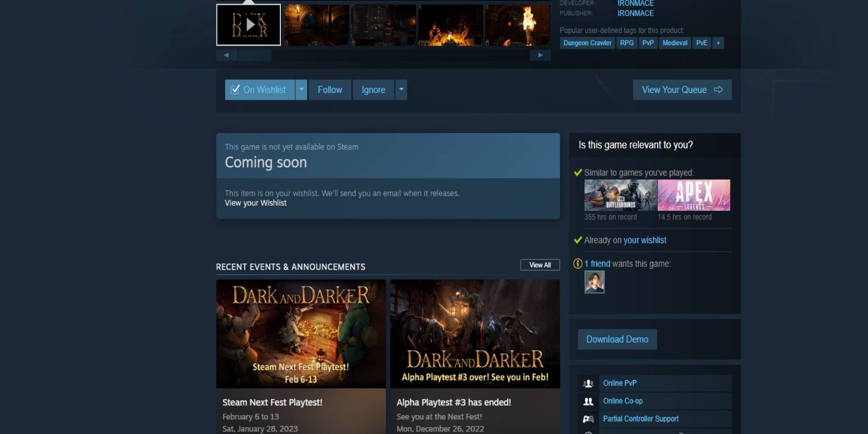Click the Online Co-op category icon

pos(588,401)
